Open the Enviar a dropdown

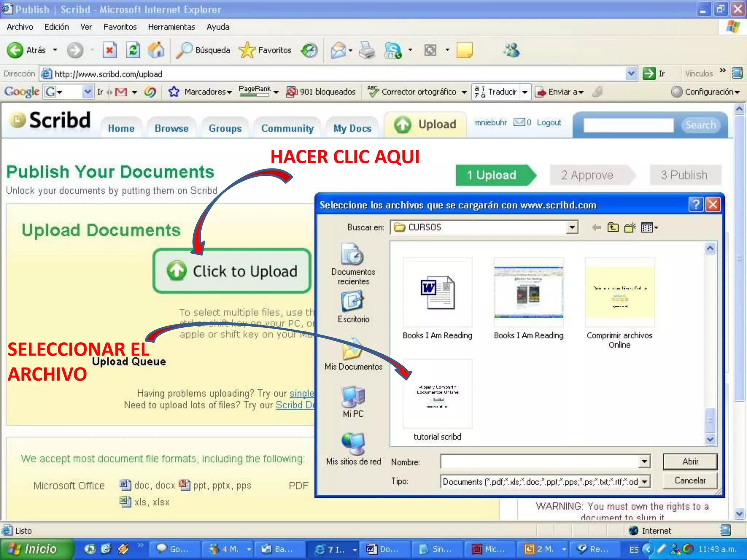[559, 92]
